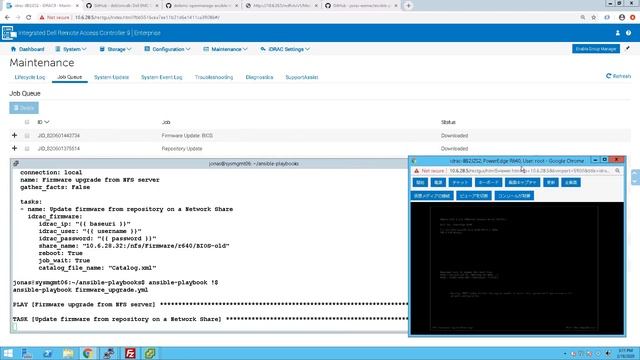This screenshot has width=640, height=360.
Task: Open the iDRAC user account icon
Action: 618,33
